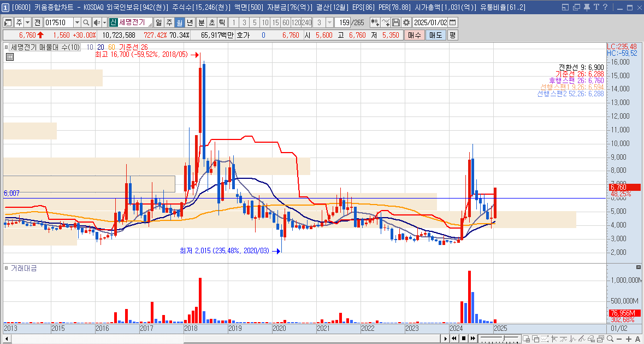Zoom out with the minus icon
644x344 pixels.
tap(619, 339)
